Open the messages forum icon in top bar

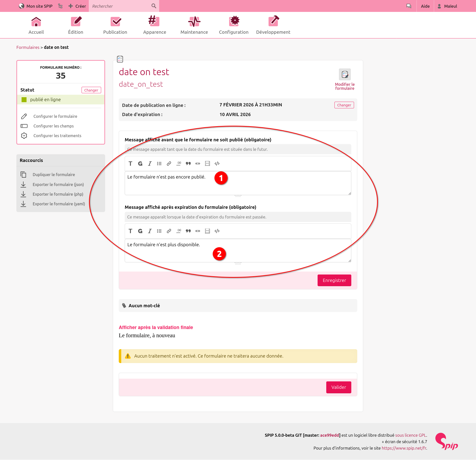point(409,6)
